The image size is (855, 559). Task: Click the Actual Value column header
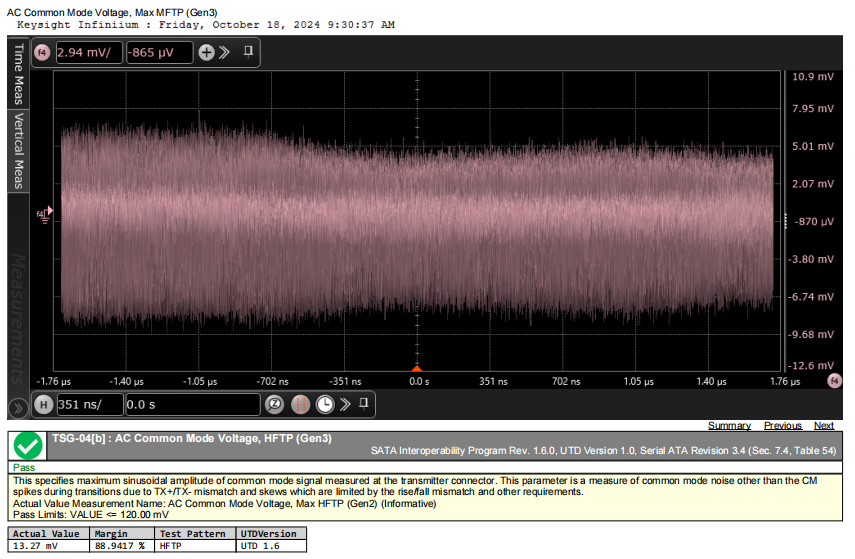click(49, 534)
